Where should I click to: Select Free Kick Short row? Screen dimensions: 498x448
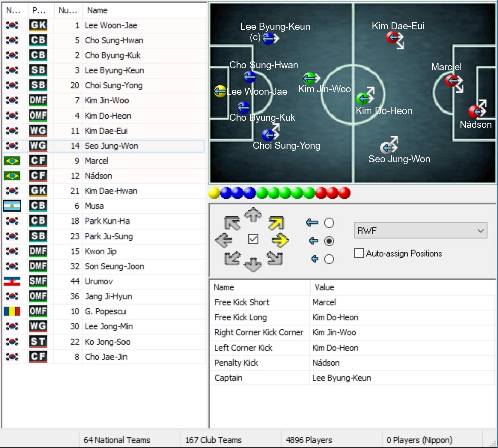point(352,302)
